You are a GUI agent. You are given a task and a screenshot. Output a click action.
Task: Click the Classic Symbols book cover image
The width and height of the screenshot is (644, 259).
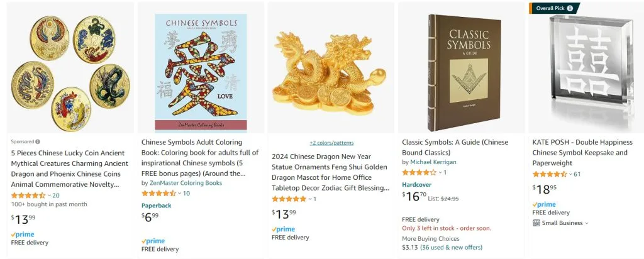click(462, 67)
